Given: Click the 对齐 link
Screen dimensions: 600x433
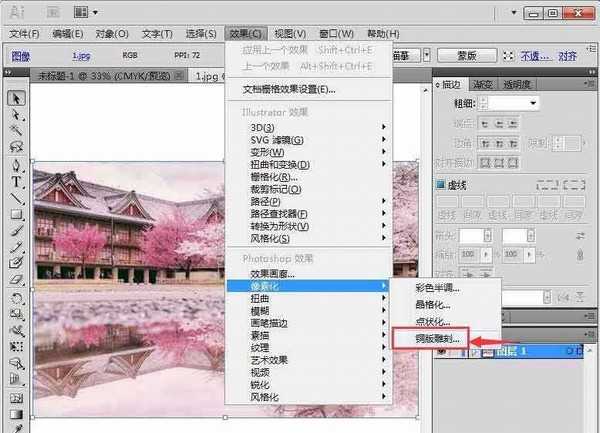Looking at the screenshot, I should coord(567,56).
